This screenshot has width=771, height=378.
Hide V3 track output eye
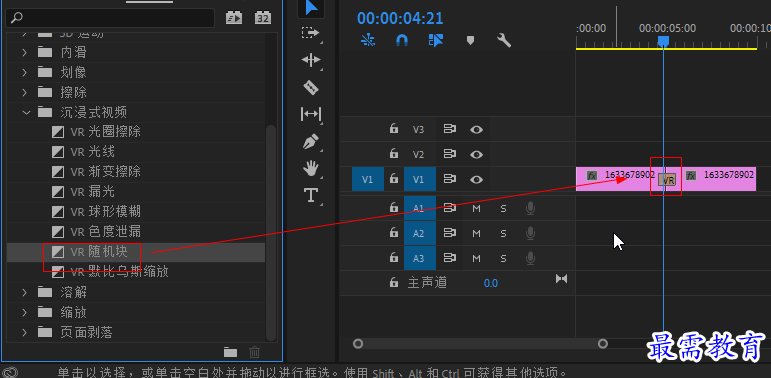click(476, 130)
